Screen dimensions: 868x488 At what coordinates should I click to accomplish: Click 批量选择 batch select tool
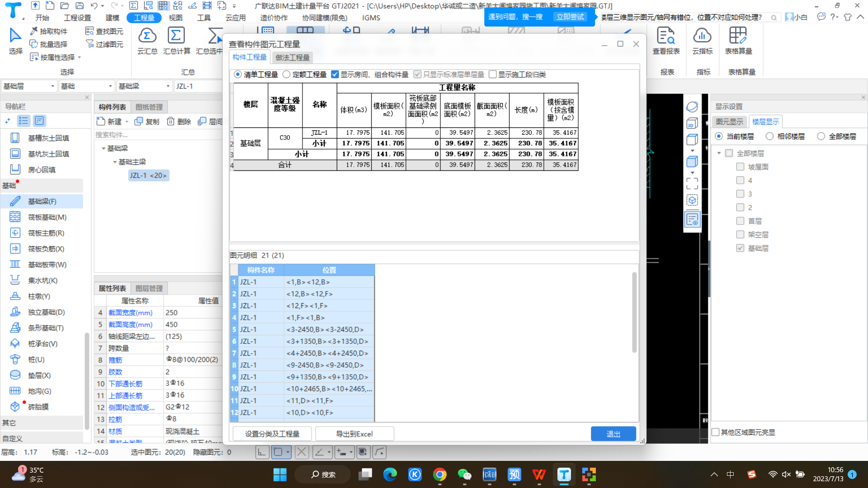pos(48,44)
